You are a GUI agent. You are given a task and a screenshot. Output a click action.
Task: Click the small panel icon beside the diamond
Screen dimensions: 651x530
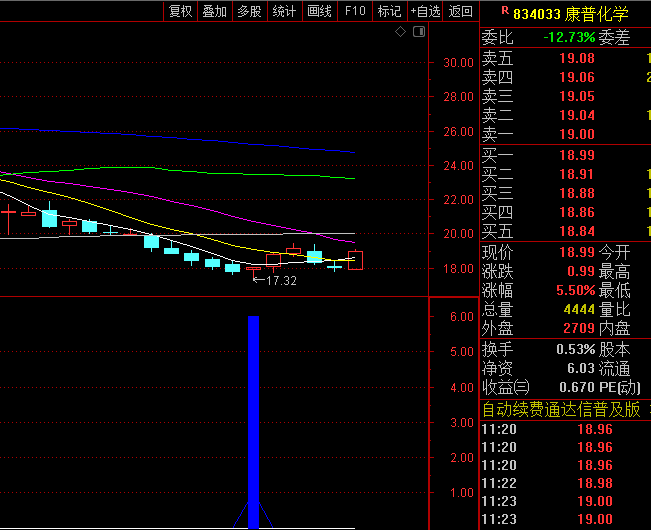(x=417, y=32)
